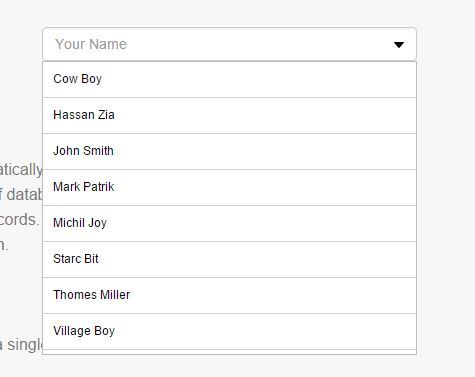Select the Mark Patrik option

click(x=229, y=188)
